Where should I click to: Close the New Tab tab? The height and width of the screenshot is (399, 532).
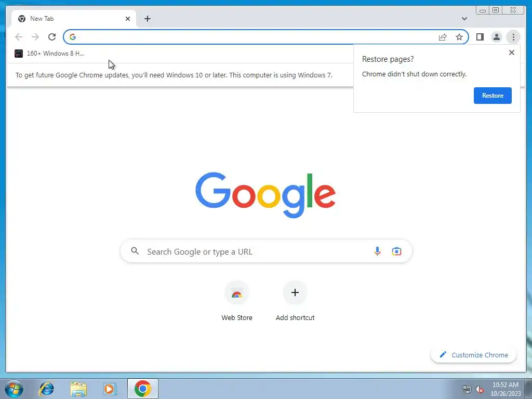click(x=128, y=19)
